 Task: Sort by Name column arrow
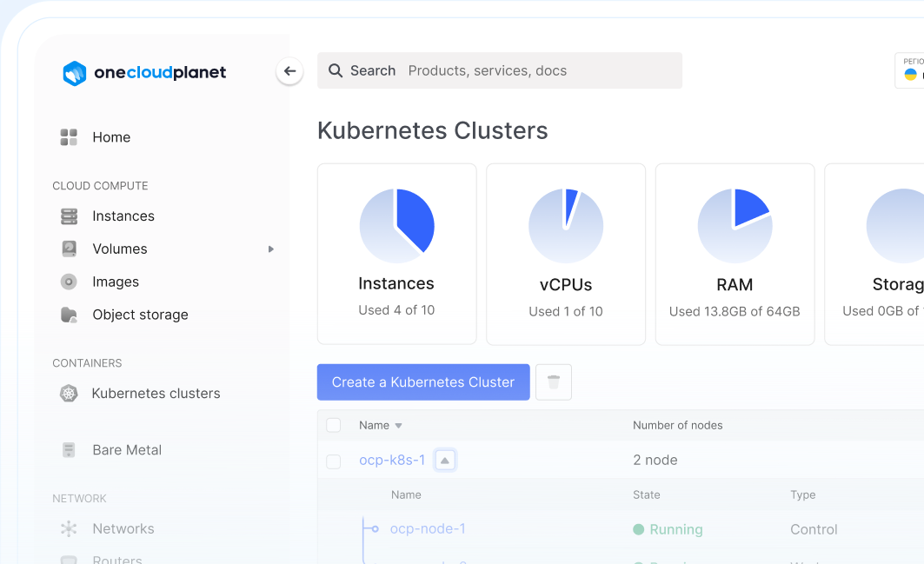(x=398, y=426)
